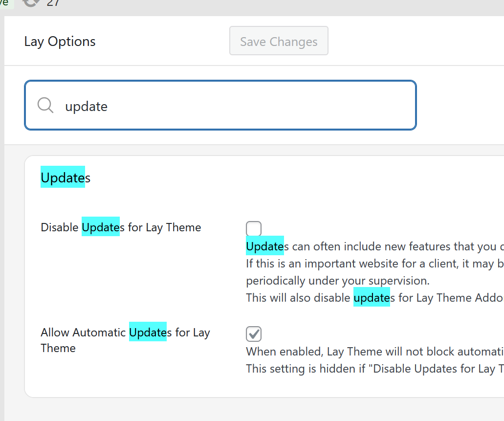Screen dimensions: 504x421
Task: Tick the Disable Updates for Lay Theme checkbox
Action: pyautogui.click(x=254, y=228)
